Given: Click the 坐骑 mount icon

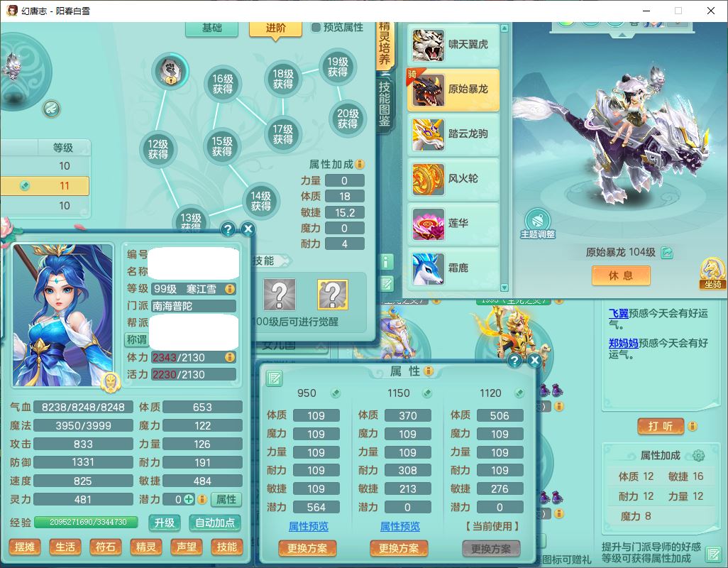Looking at the screenshot, I should tap(712, 271).
